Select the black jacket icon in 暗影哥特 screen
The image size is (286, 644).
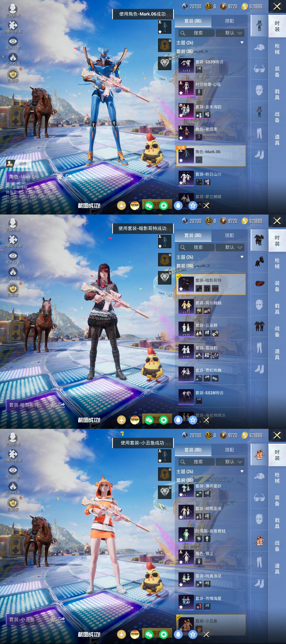[x=259, y=326]
